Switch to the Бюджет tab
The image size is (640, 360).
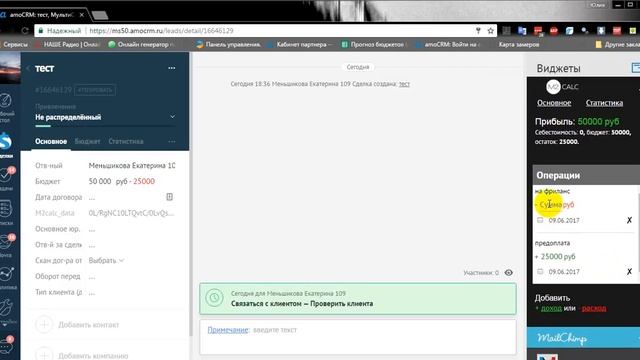tap(87, 141)
